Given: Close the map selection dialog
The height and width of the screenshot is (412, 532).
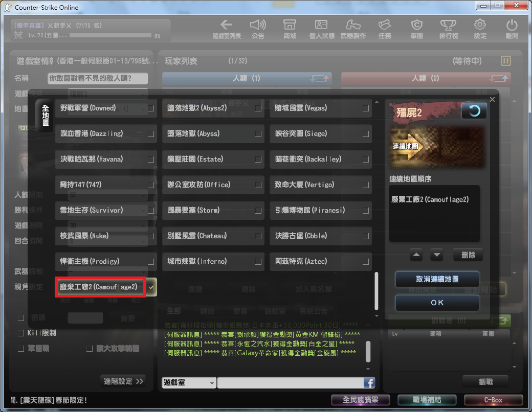Looking at the screenshot, I should click(x=492, y=99).
